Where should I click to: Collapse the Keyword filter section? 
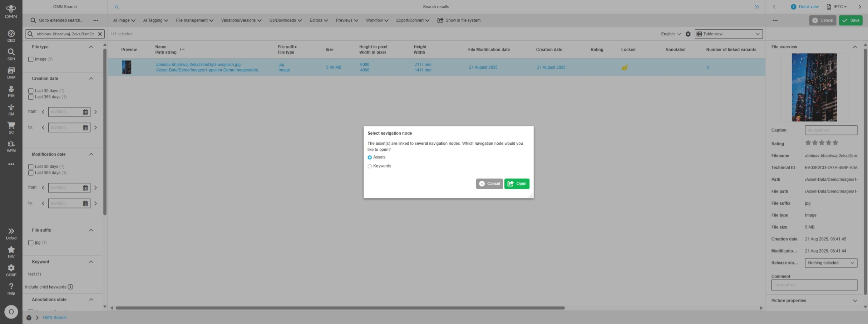click(91, 262)
